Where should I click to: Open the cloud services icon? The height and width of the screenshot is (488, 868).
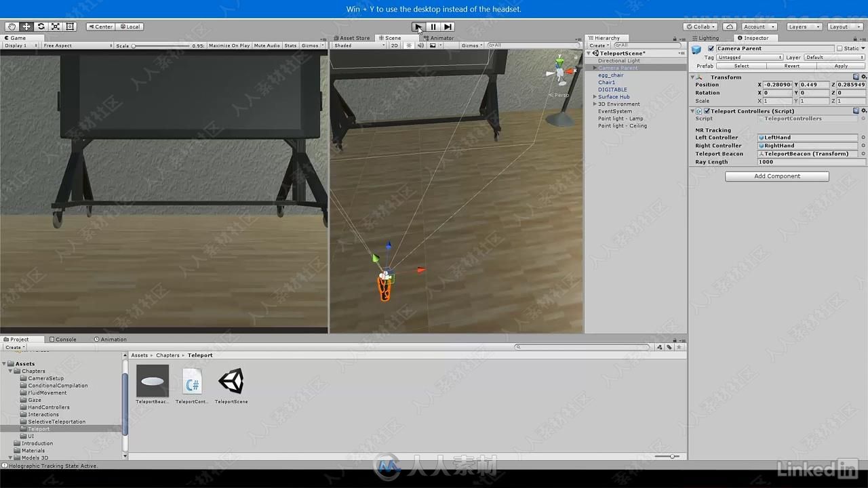point(729,26)
